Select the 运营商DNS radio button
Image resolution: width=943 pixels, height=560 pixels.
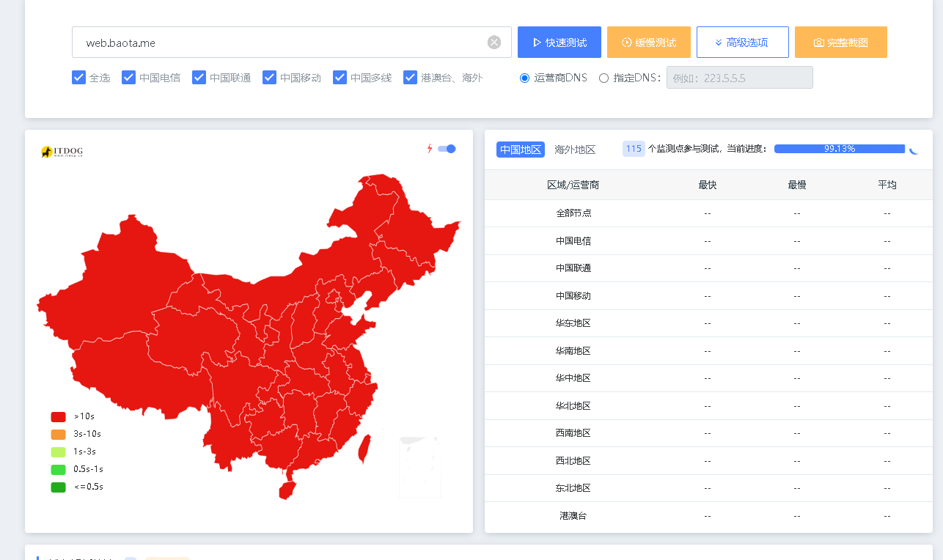(524, 78)
